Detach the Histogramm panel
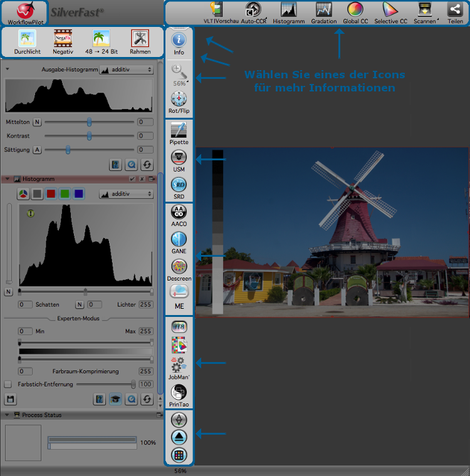 [x=151, y=178]
